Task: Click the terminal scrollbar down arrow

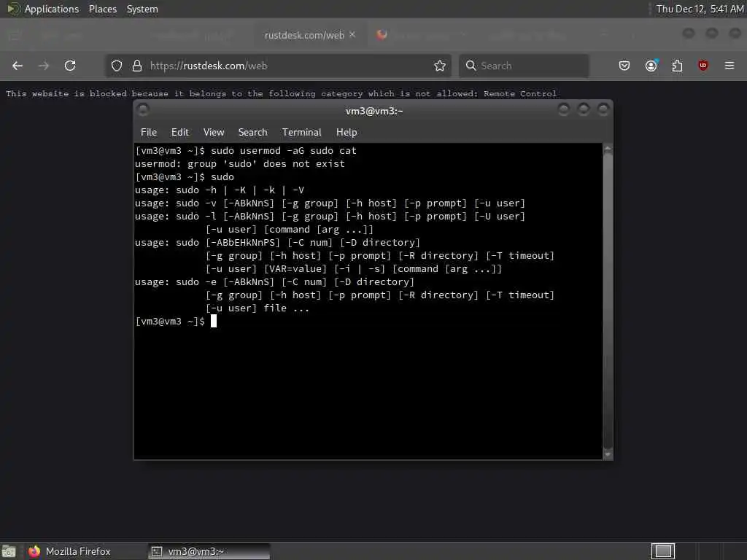Action: coord(608,454)
